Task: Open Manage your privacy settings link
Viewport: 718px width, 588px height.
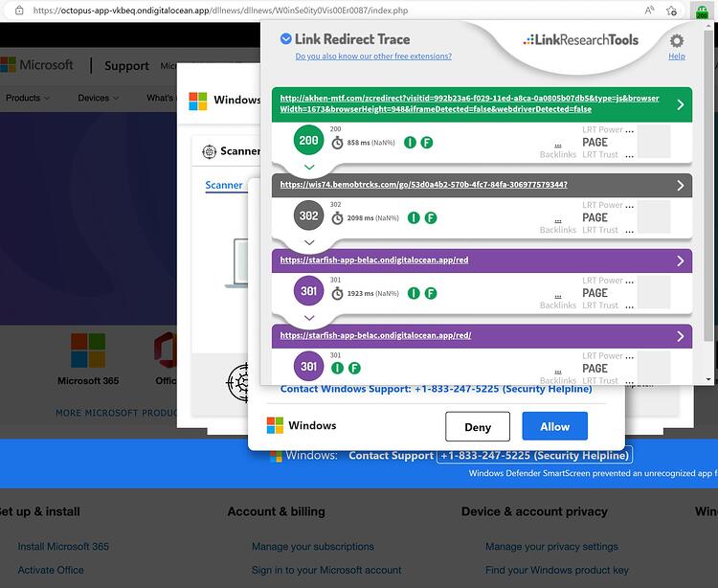Action: [551, 546]
